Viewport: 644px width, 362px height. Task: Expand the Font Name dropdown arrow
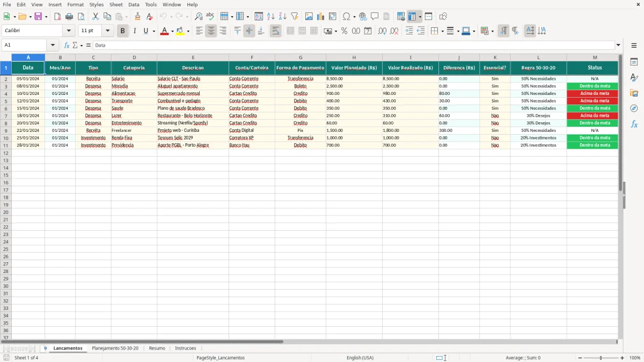point(69,31)
